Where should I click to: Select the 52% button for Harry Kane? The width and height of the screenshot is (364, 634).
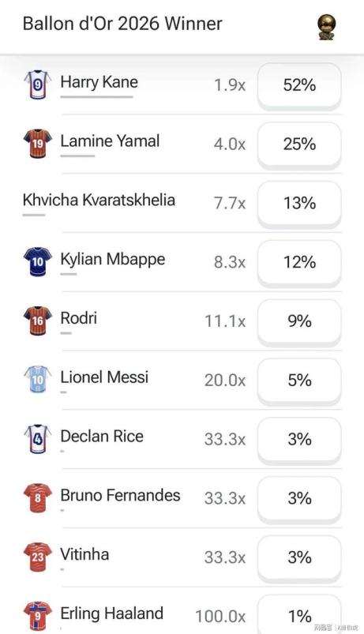299,85
